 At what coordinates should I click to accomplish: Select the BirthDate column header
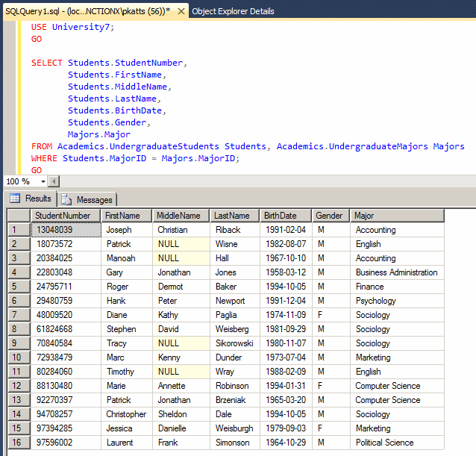point(286,216)
